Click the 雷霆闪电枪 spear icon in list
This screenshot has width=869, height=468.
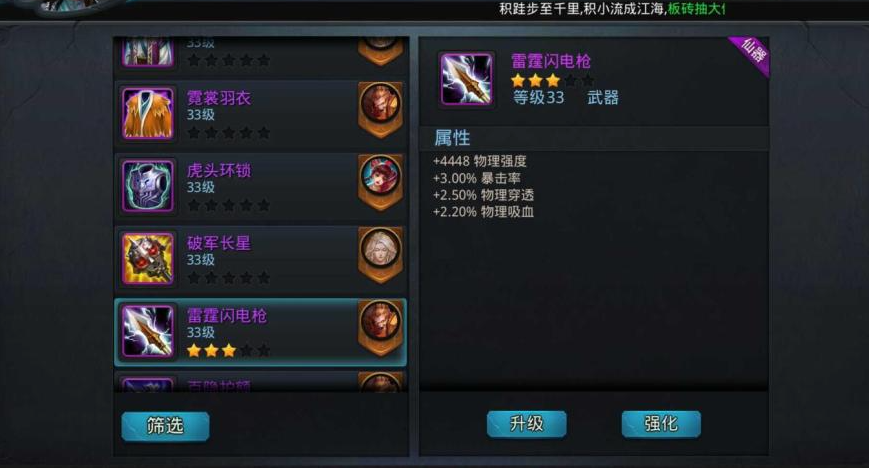coord(148,332)
